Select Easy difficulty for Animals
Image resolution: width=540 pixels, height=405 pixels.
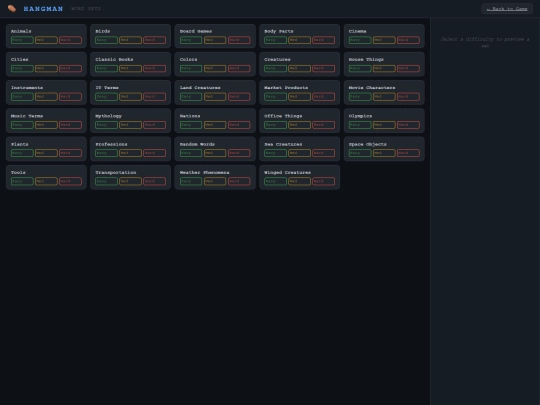(22, 40)
